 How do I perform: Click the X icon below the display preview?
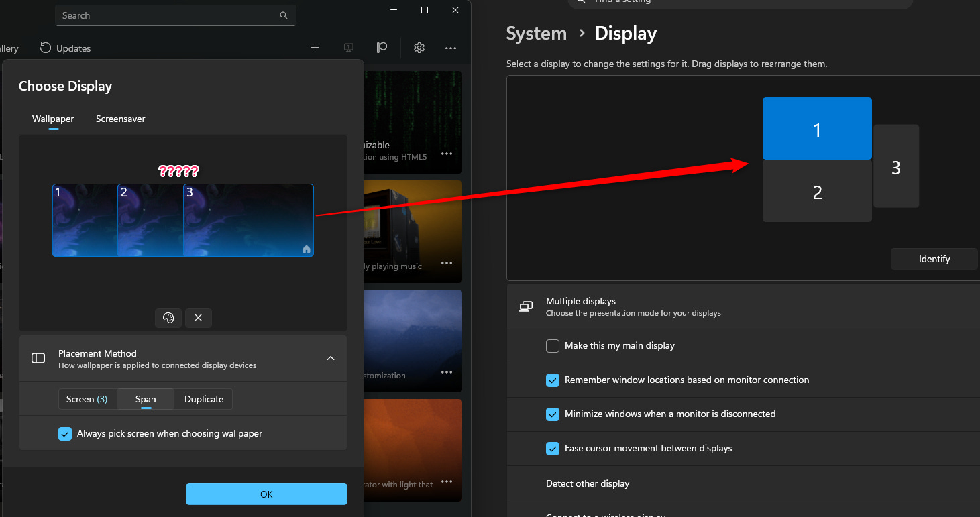pos(198,318)
